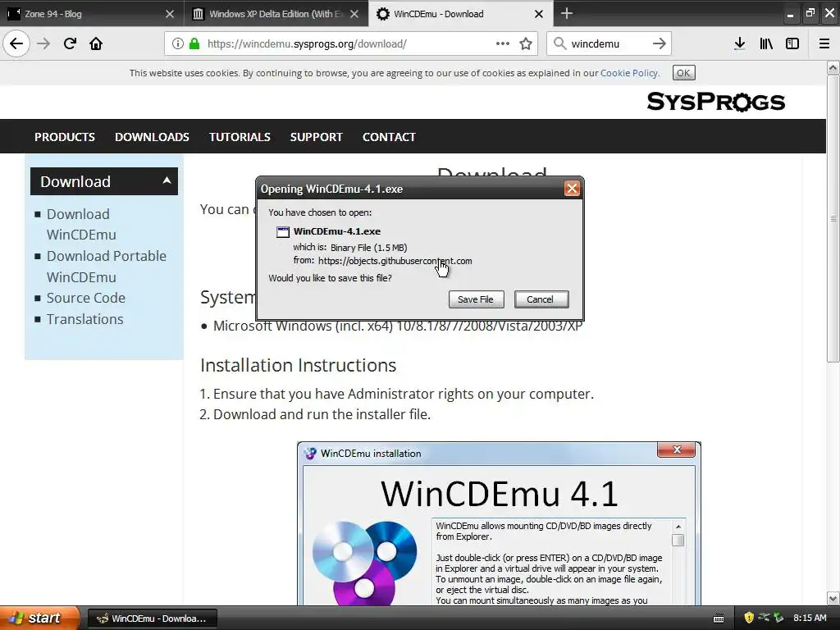Screen dimensions: 840x630
Task: Go back with the browser back arrow
Action: click(x=16, y=43)
